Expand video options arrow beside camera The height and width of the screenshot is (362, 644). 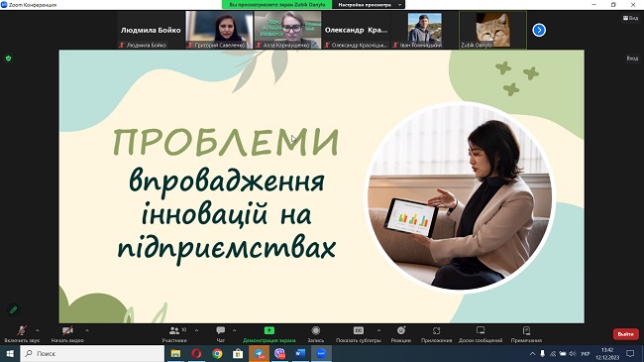[86, 330]
